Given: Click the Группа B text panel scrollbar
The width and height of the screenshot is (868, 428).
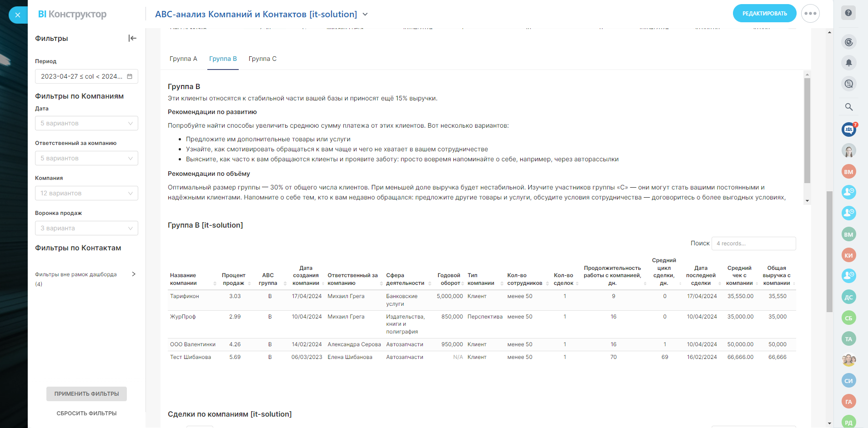Looking at the screenshot, I should click(x=807, y=130).
